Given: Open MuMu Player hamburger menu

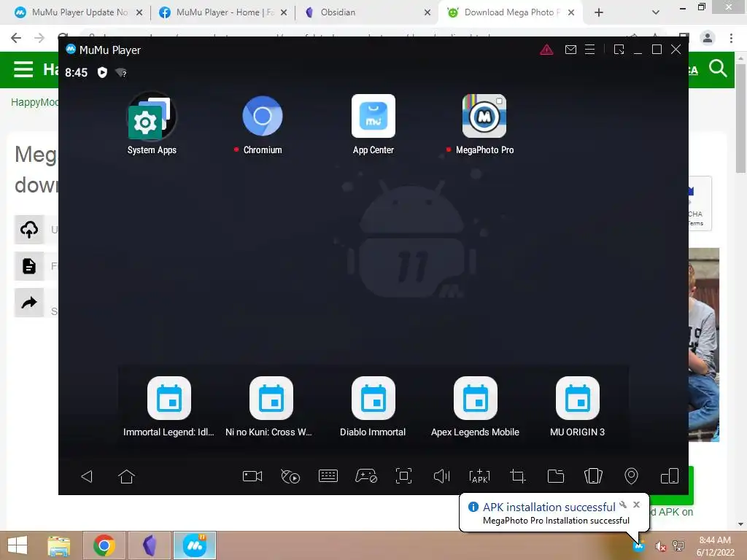Looking at the screenshot, I should [589, 50].
